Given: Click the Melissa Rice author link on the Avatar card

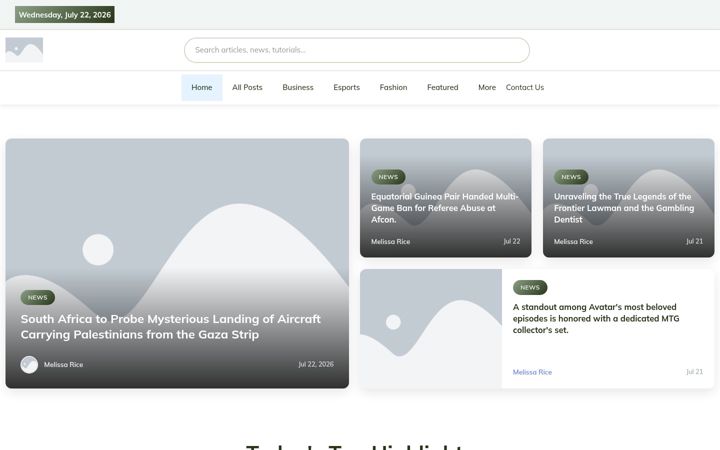Looking at the screenshot, I should pos(532,372).
